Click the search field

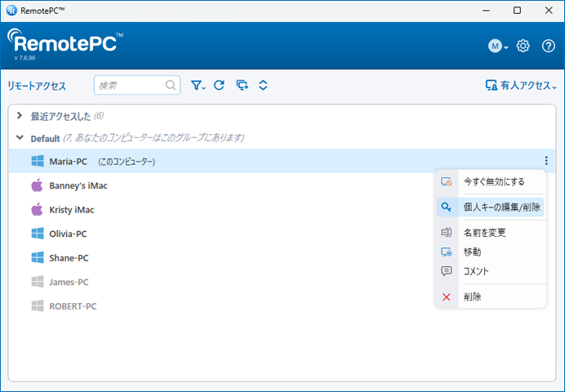click(137, 85)
